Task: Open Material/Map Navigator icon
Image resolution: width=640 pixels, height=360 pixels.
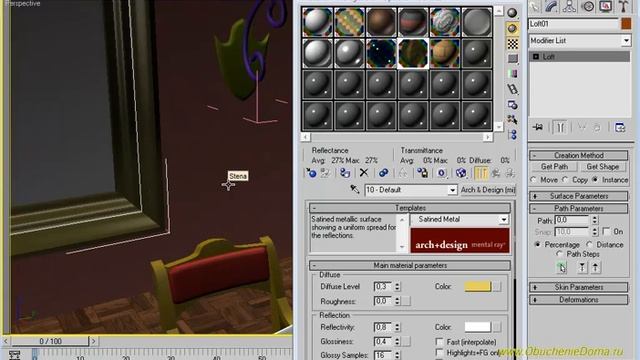Action: click(512, 135)
